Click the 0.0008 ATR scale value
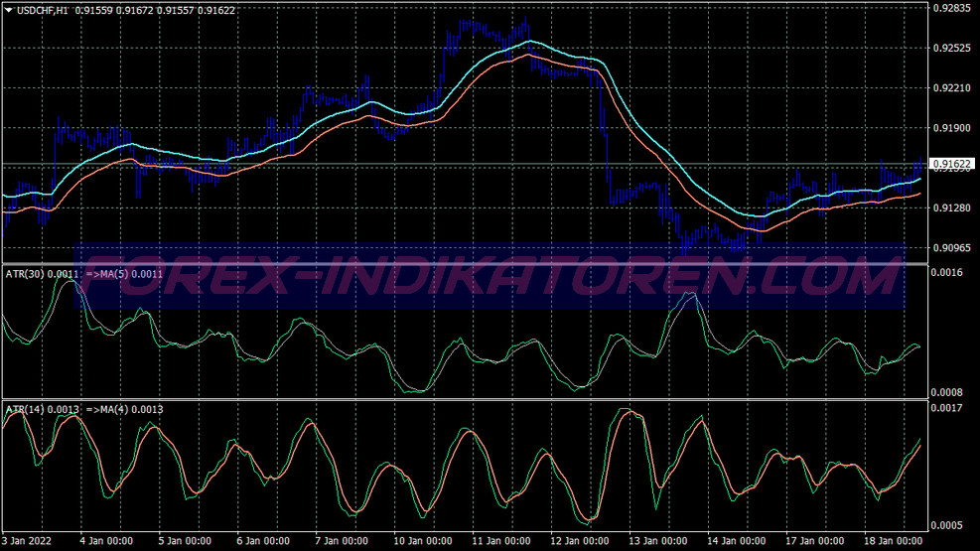The width and height of the screenshot is (980, 551). (x=946, y=392)
